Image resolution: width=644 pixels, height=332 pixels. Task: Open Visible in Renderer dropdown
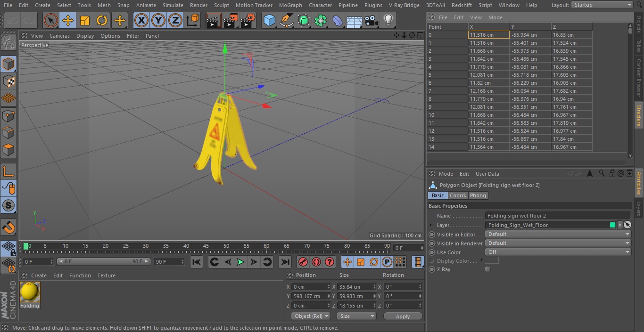(558, 243)
